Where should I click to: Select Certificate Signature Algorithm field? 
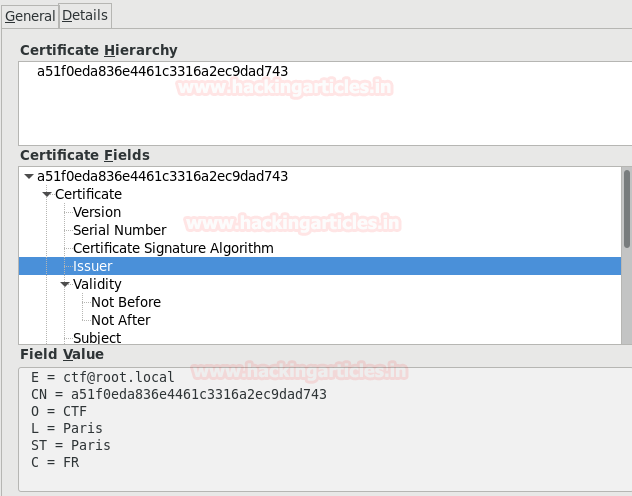tap(173, 249)
